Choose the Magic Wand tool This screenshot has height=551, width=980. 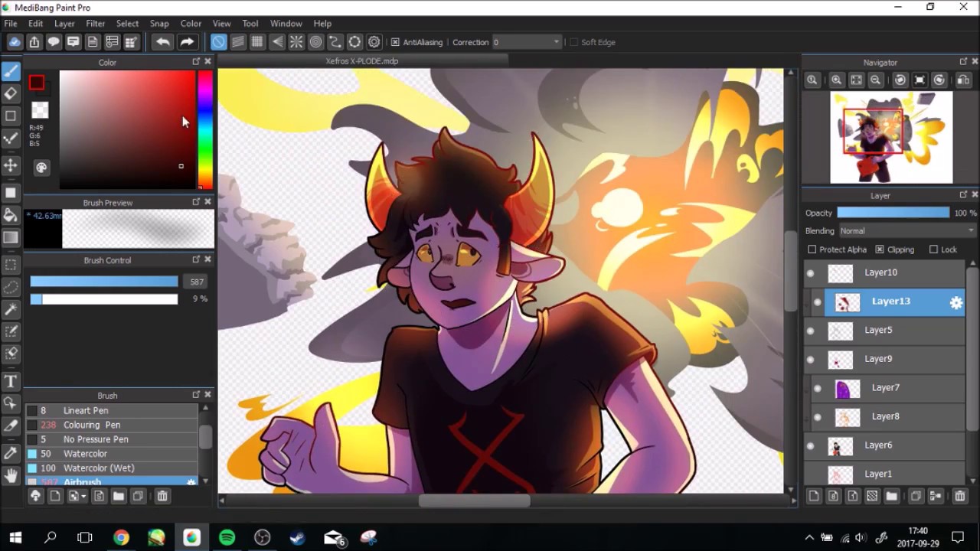(11, 309)
